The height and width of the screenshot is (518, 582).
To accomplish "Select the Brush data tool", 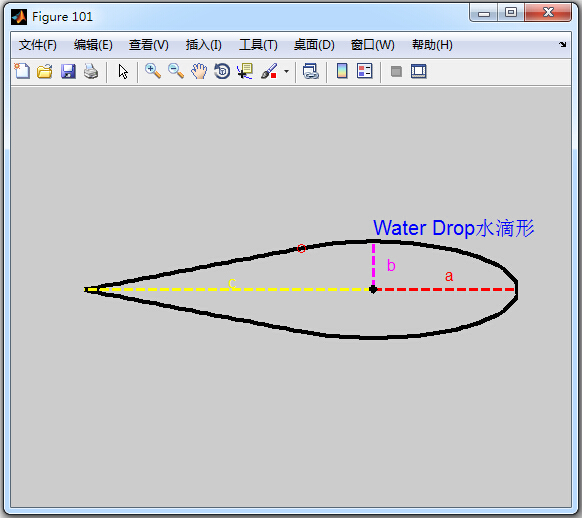I will click(269, 71).
